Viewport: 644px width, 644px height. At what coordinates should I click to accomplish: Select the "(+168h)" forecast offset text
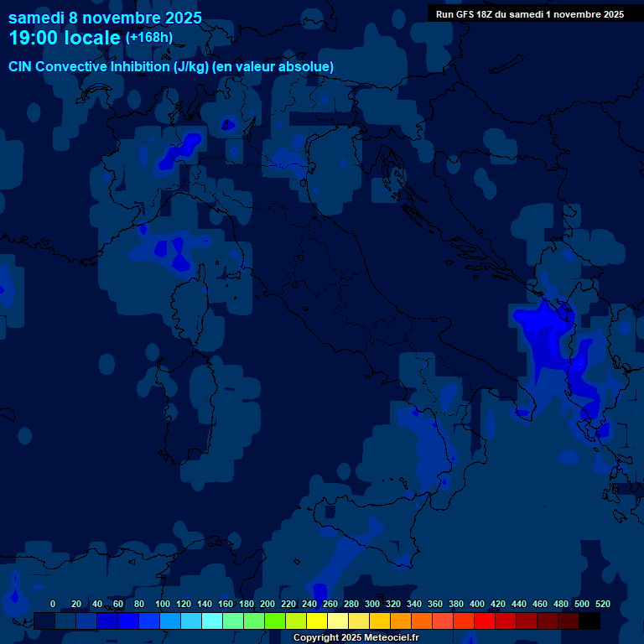tap(148, 38)
